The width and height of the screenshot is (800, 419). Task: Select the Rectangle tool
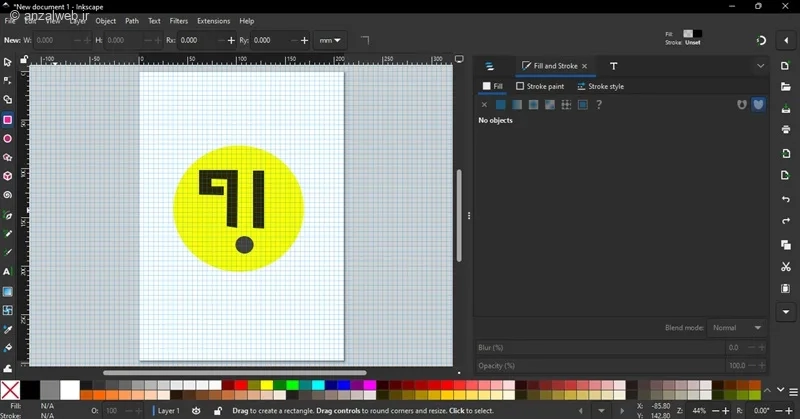click(8, 120)
